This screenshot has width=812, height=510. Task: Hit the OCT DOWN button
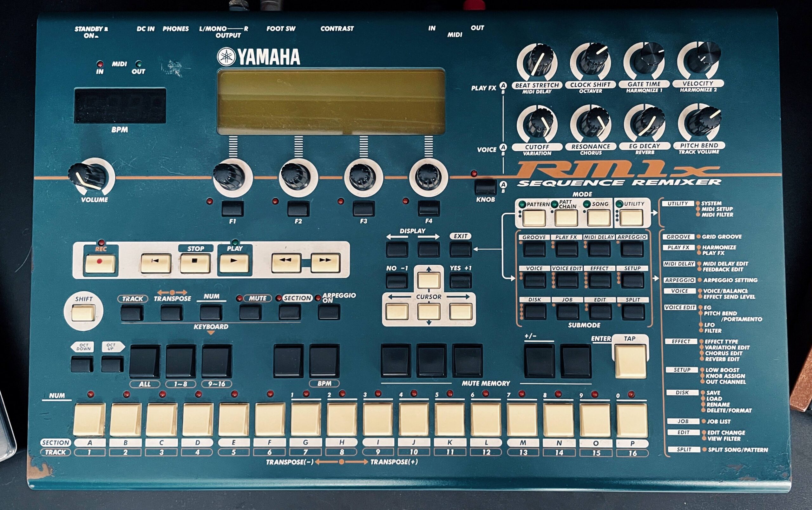point(82,365)
